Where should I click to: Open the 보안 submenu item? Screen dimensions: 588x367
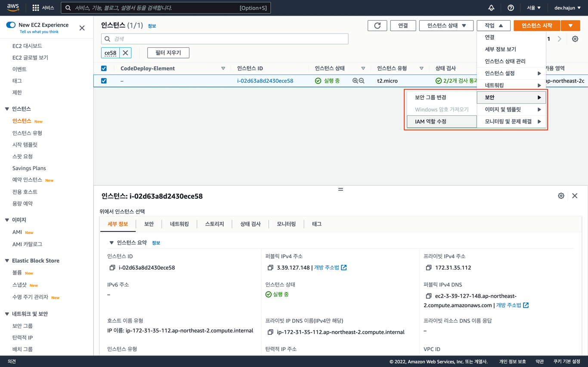click(511, 97)
